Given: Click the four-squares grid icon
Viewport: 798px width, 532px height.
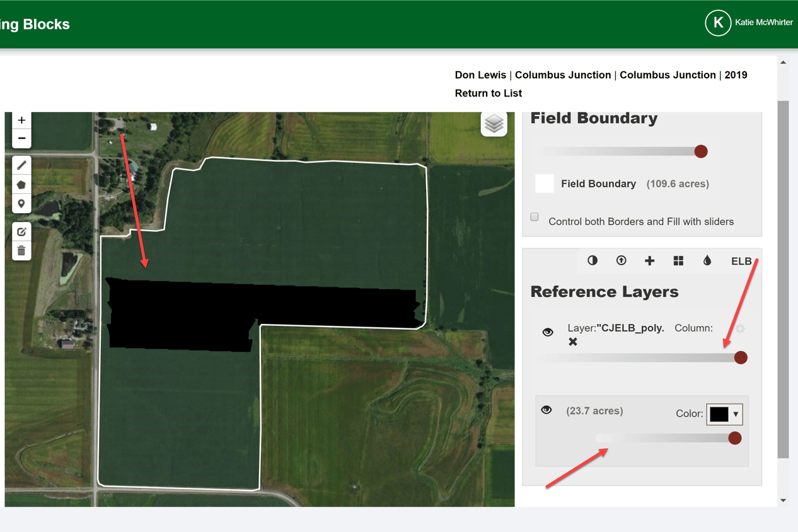Looking at the screenshot, I should (x=678, y=261).
